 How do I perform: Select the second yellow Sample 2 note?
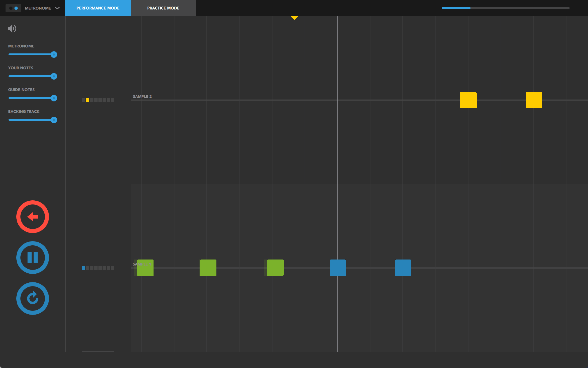click(534, 100)
